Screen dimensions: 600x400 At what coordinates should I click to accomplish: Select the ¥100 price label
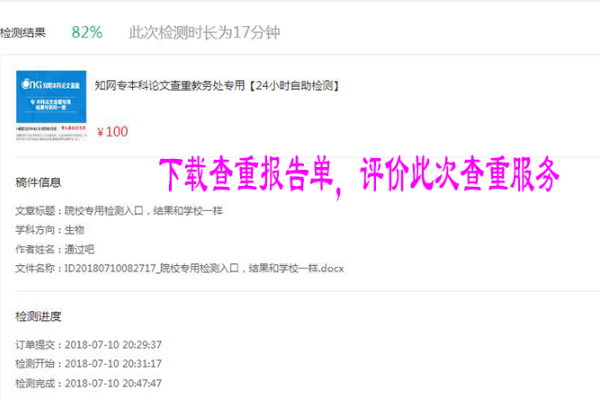tap(113, 132)
